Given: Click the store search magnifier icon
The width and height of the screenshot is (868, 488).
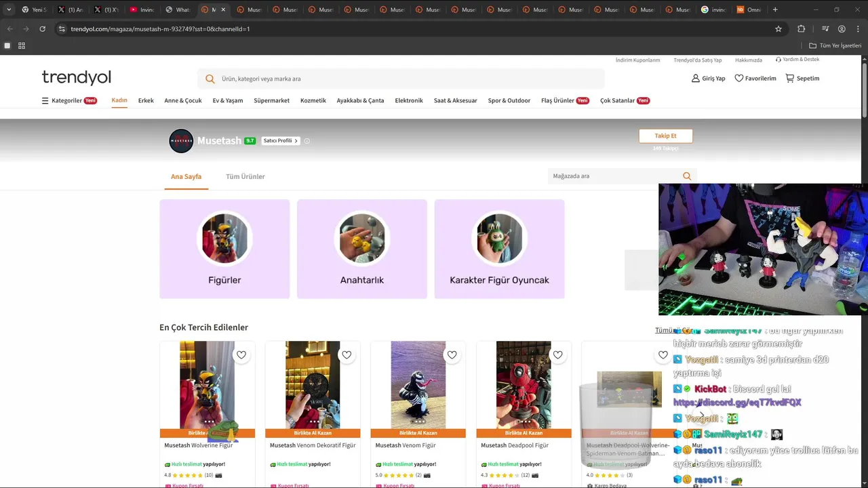Looking at the screenshot, I should (687, 176).
